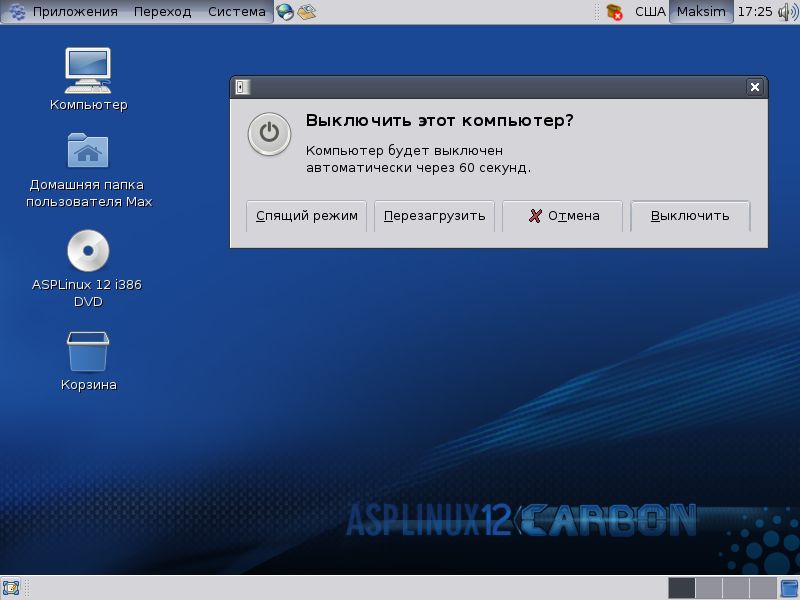Click the США keyboard layout indicator
Image resolution: width=800 pixels, height=600 pixels.
coord(650,12)
